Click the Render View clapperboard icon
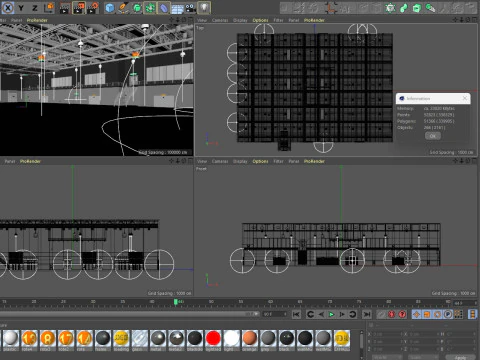 click(x=65, y=8)
